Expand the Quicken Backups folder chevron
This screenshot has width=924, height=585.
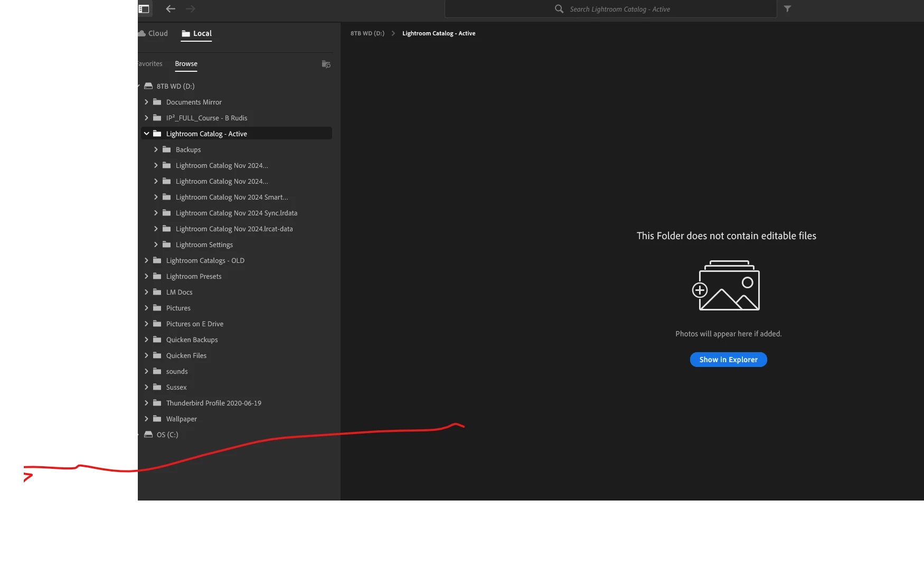pyautogui.click(x=146, y=339)
